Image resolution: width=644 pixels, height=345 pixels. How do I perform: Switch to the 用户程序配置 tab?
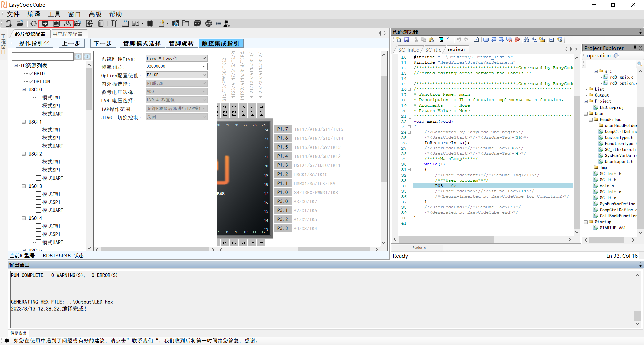[x=67, y=34]
